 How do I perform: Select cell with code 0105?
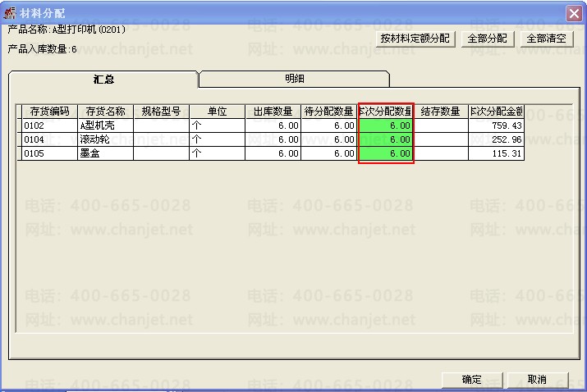pos(50,153)
